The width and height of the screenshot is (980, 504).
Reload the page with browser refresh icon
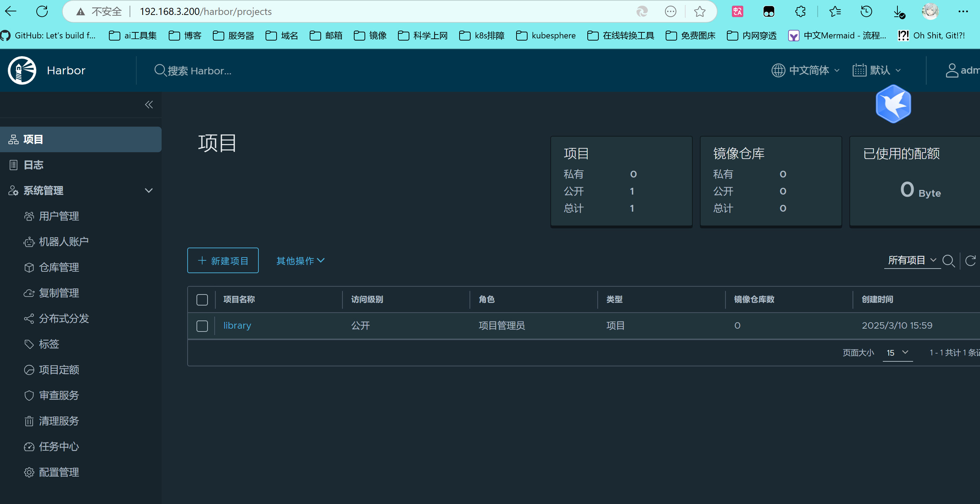click(42, 11)
